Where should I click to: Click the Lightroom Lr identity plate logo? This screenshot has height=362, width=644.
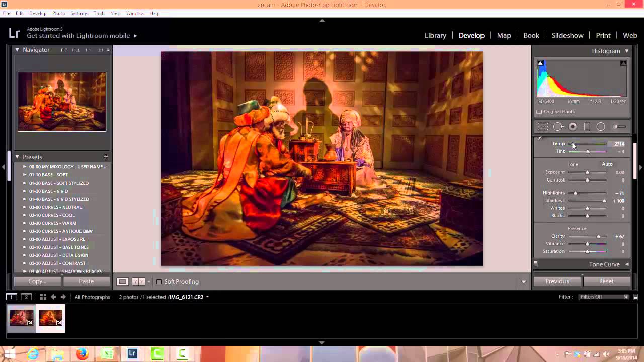14,34
